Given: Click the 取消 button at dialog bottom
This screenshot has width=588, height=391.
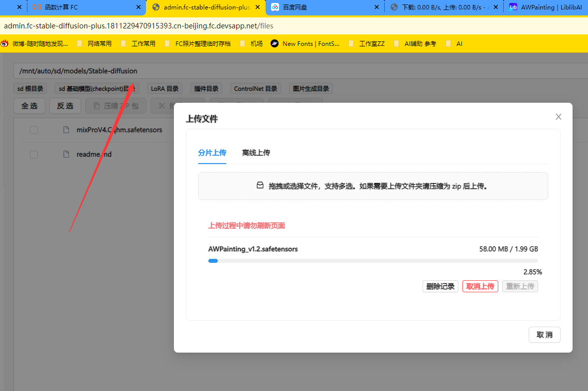Looking at the screenshot, I should click(545, 335).
